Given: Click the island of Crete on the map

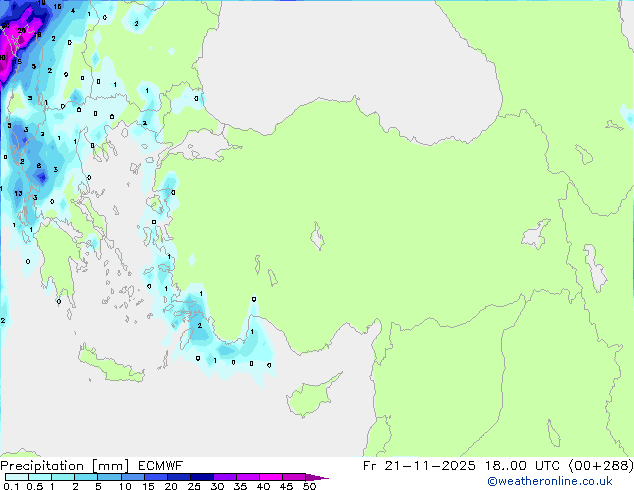Looking at the screenshot, I should point(110,365).
